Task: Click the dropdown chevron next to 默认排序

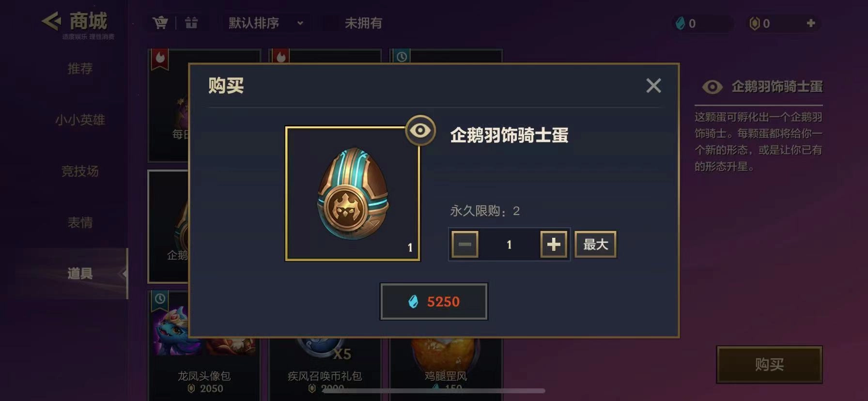Action: [300, 23]
